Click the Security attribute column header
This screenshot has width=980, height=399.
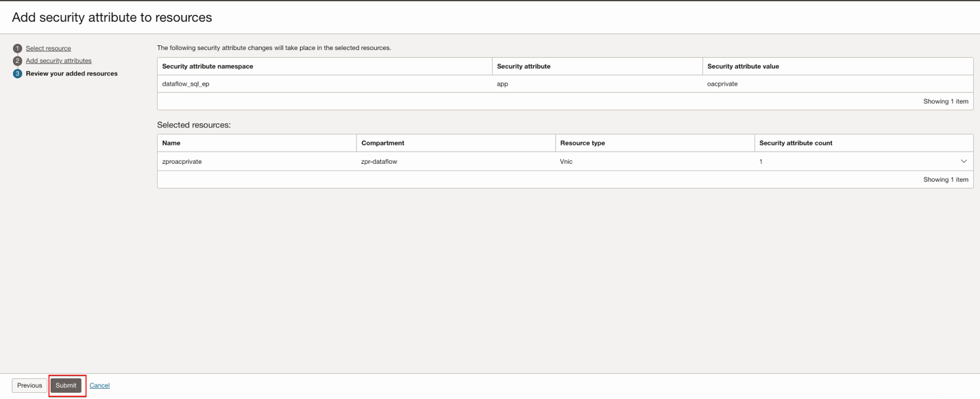[524, 66]
